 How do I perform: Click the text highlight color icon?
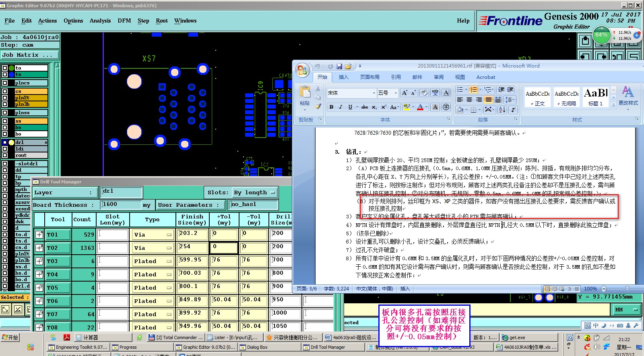[x=406, y=107]
